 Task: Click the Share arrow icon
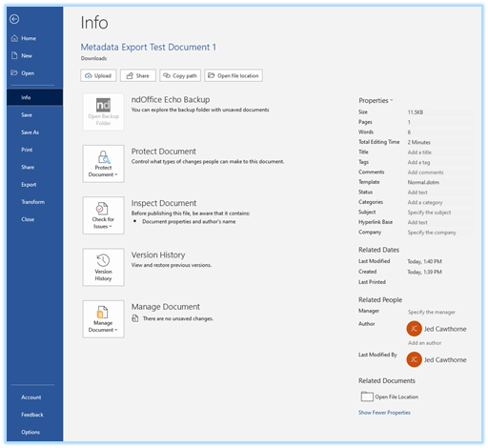130,75
